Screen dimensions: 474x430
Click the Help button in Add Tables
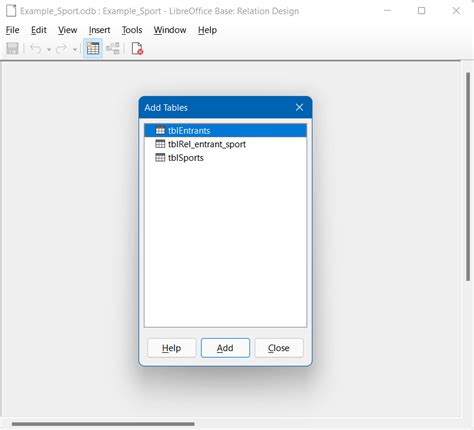click(172, 348)
